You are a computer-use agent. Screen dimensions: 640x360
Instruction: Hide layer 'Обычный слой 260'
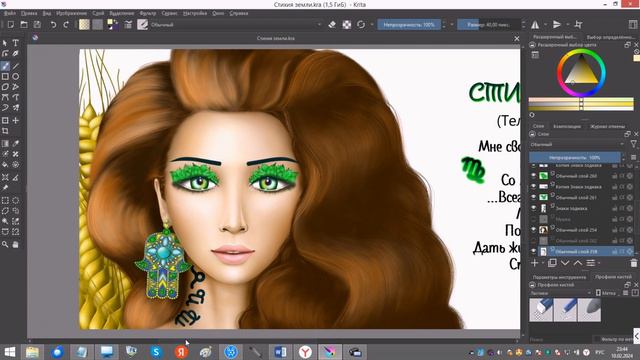(533, 176)
